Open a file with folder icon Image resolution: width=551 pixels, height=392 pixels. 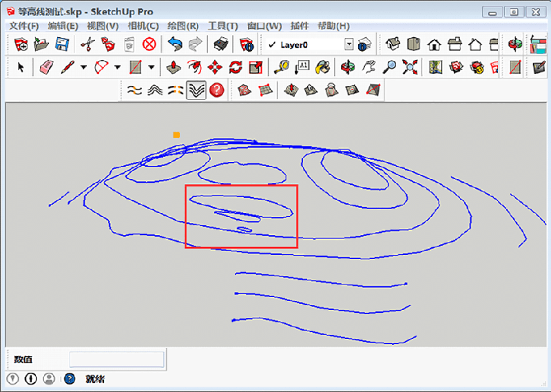click(x=41, y=45)
